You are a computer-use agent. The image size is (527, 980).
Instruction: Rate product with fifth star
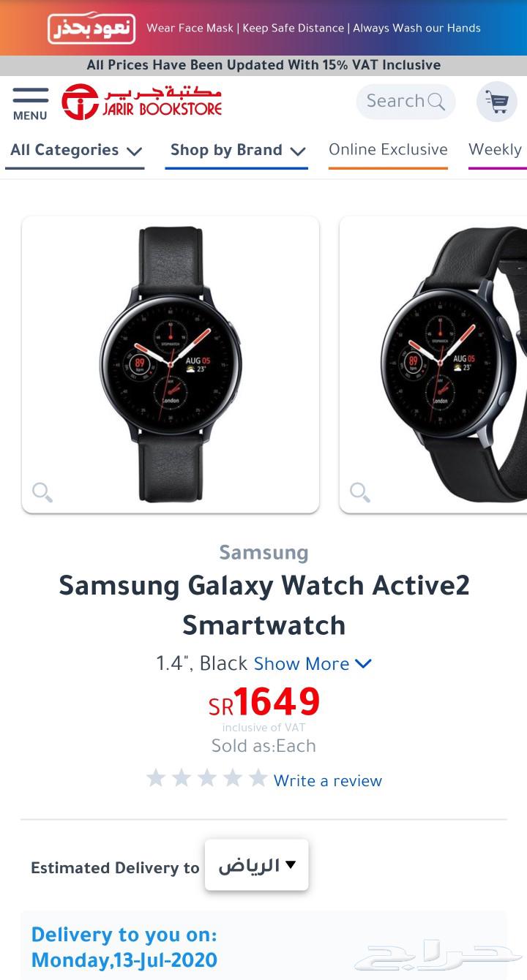tap(258, 777)
